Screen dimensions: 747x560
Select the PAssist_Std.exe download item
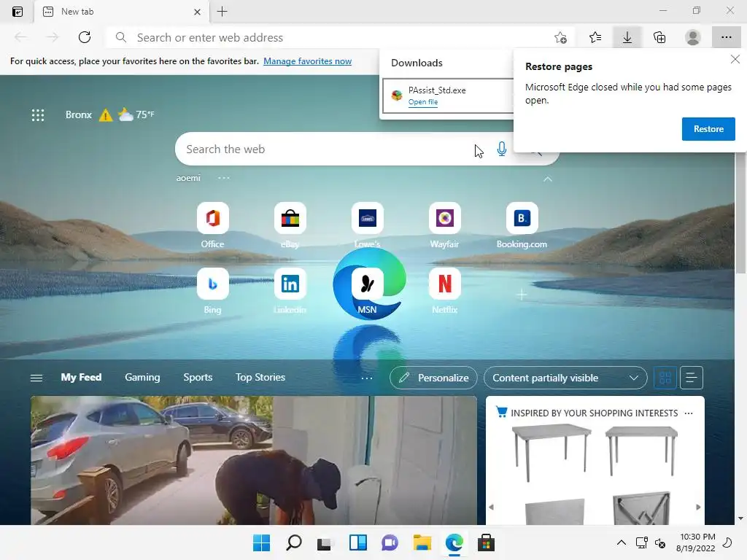tap(448, 96)
